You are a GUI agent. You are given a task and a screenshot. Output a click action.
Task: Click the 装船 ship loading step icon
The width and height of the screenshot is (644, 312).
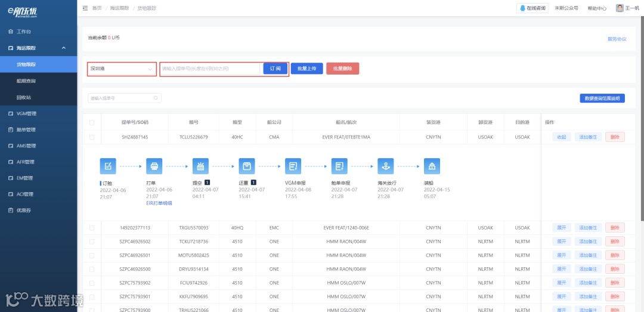[432, 166]
